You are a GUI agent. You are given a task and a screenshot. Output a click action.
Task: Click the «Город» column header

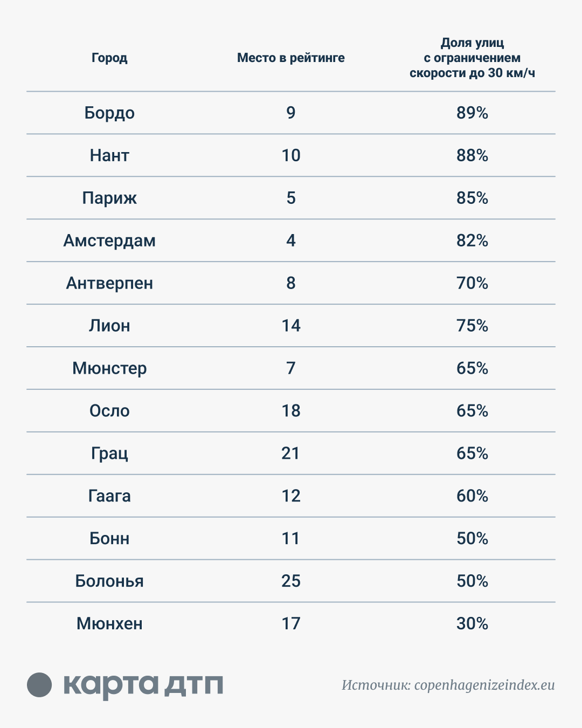[x=109, y=58]
